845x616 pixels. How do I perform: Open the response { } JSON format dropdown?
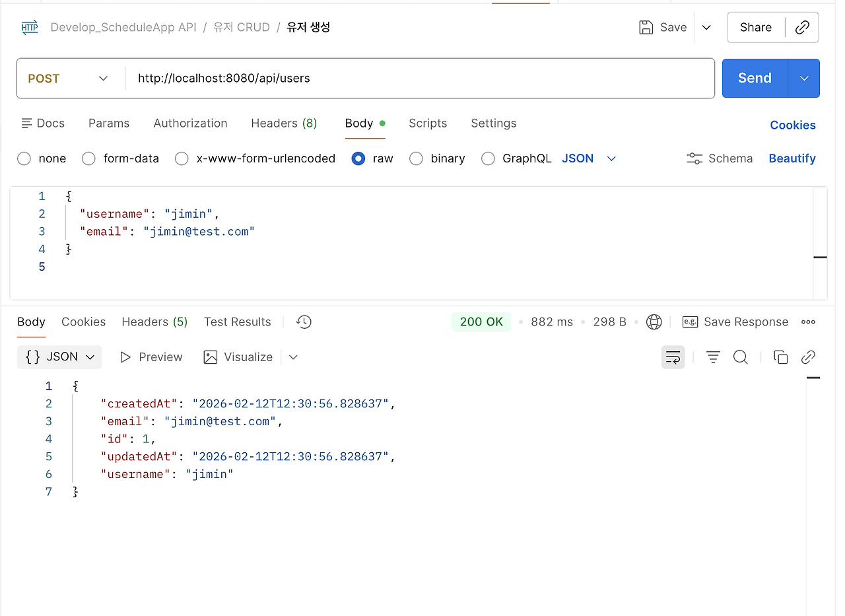[x=59, y=357]
